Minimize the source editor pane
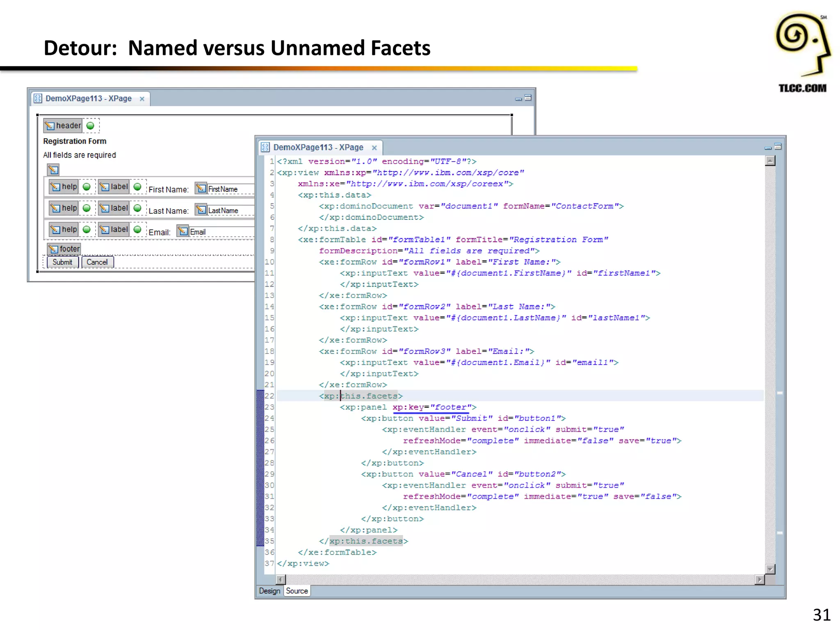Image resolution: width=840 pixels, height=630 pixels. pos(768,148)
